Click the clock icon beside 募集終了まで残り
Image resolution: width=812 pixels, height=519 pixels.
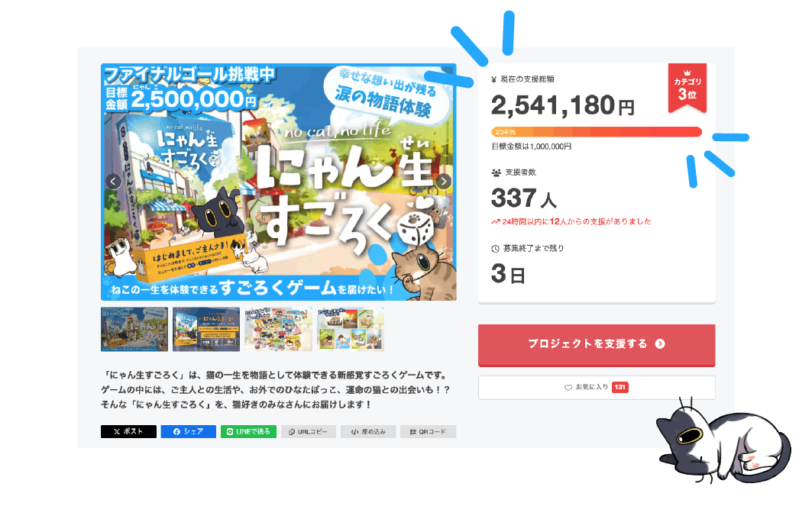point(495,249)
